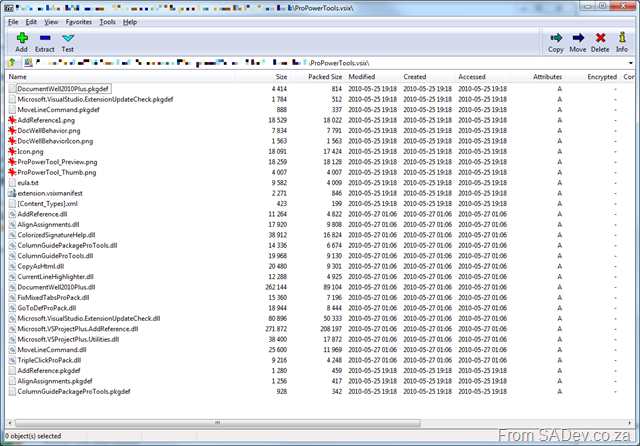The width and height of the screenshot is (640, 446).
Task: Open the Favorites menu
Action: tap(79, 21)
